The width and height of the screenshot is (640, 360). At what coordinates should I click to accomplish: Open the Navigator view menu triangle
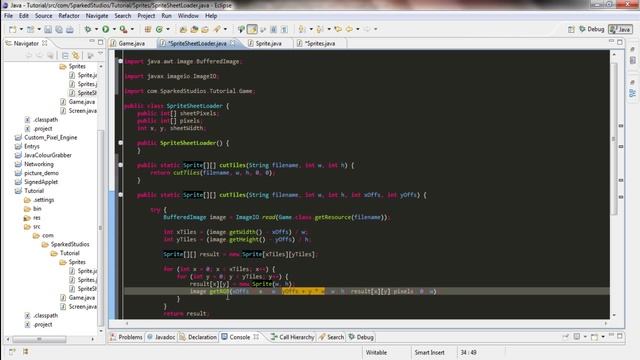click(x=100, y=54)
